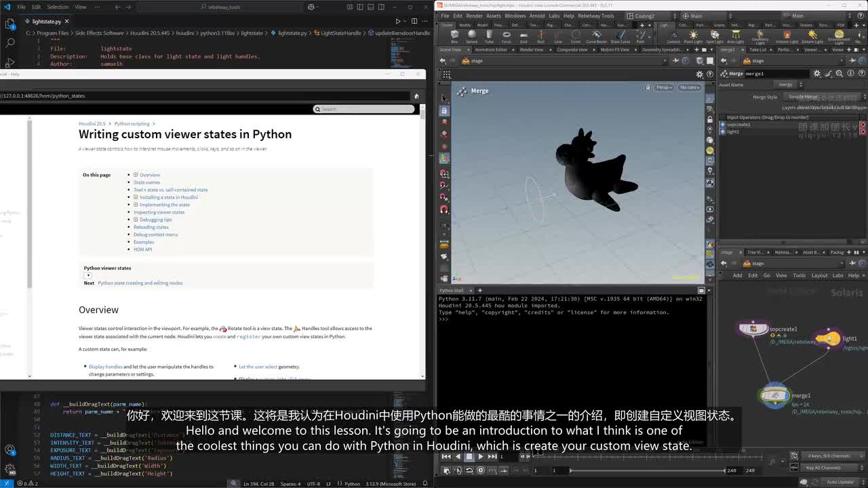Open the Rebelway Tools menu
868x488 pixels.
(596, 16)
